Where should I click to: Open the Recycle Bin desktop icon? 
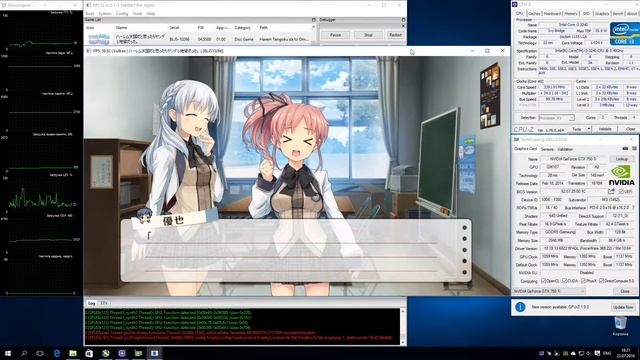coord(620,326)
